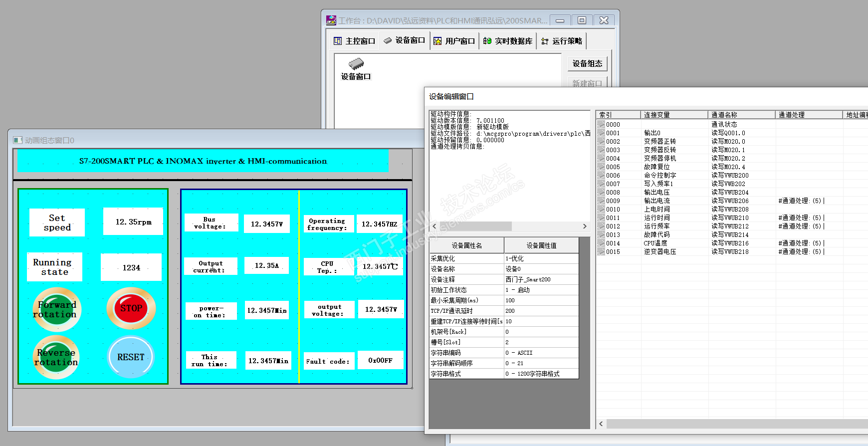Click the 设备名称 value '设备0'

tap(541, 269)
